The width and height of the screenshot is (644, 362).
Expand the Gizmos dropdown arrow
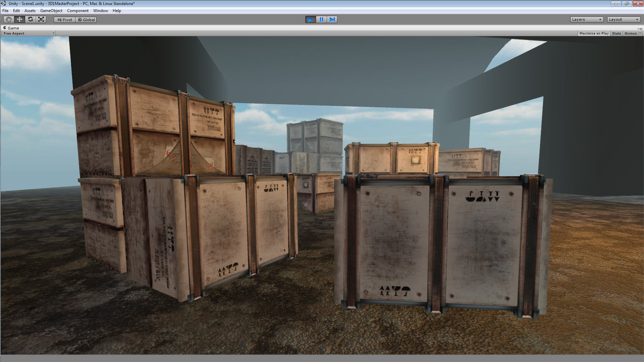(x=640, y=33)
